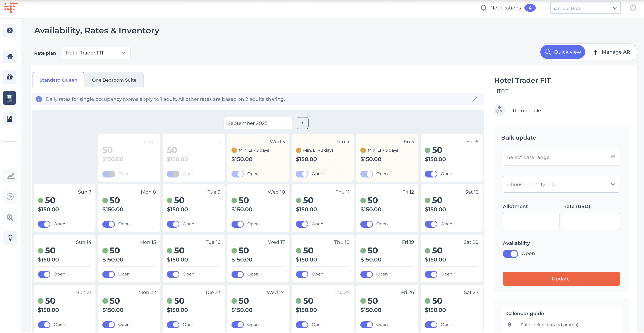Open the magnifier zoom sidebar icon
644x333 pixels.
coord(10,217)
